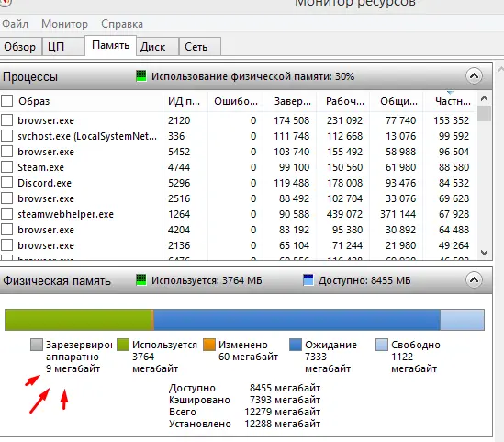Check the Discord.exe row checkbox
Screen dimensions: 504x442
6,182
